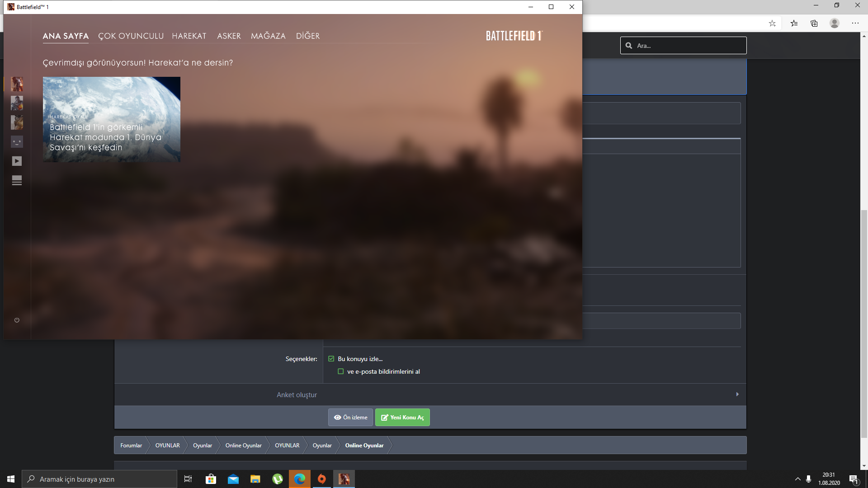Enable 've e-posta bildirimlerini al' checkbox

[341, 371]
